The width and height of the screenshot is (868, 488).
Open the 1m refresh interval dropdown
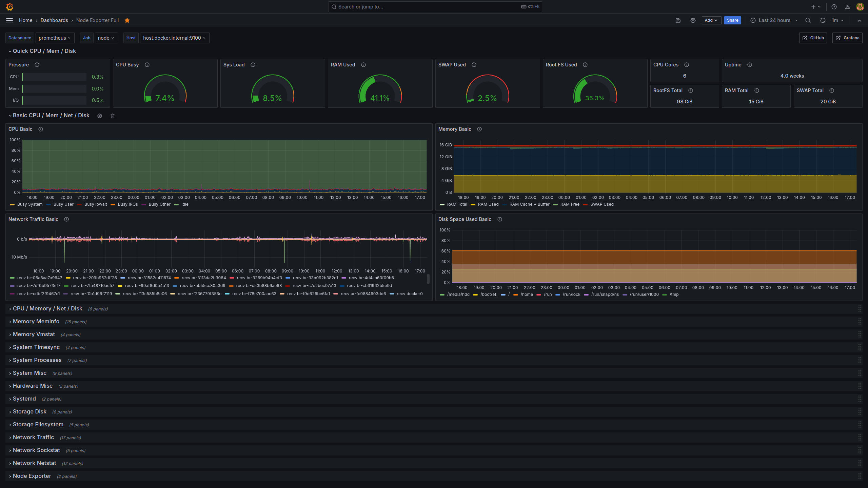point(838,20)
